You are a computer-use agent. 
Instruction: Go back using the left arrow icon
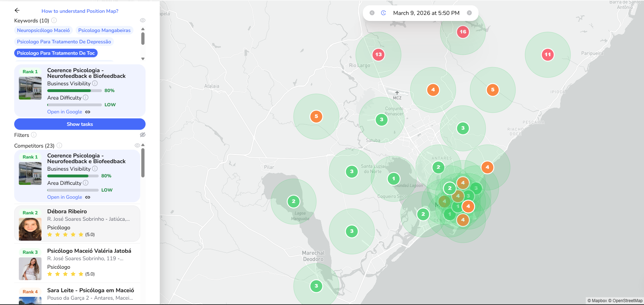pos(17,11)
